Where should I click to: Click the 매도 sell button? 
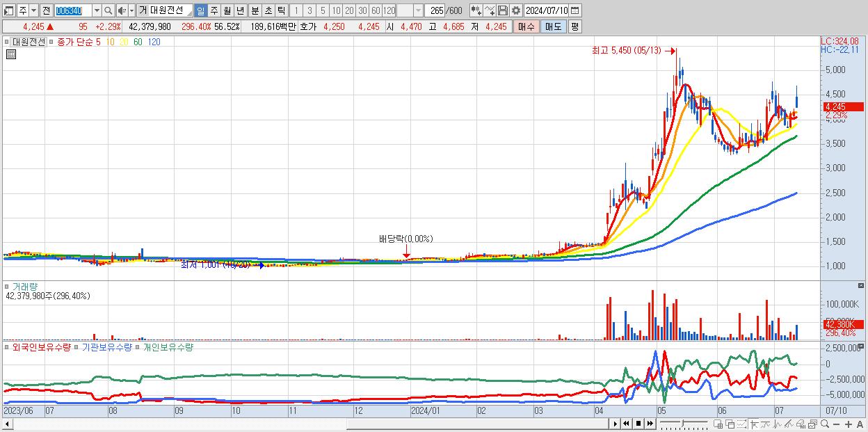click(x=554, y=26)
